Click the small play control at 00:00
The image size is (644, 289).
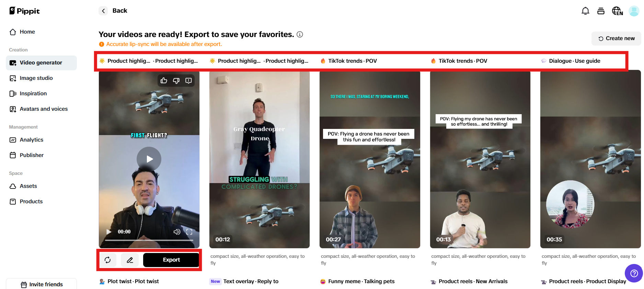click(x=109, y=232)
